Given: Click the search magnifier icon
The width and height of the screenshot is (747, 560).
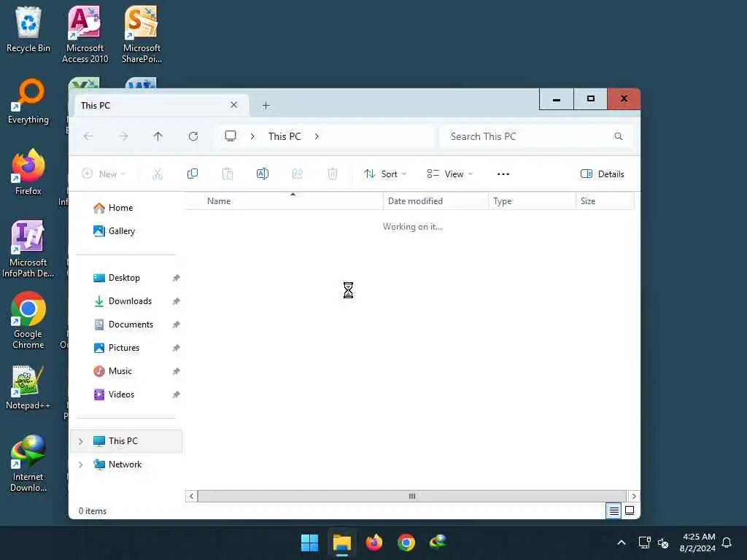Looking at the screenshot, I should (619, 136).
